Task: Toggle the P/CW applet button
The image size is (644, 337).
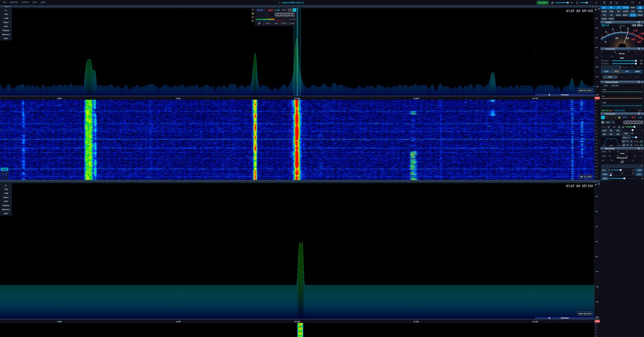Action: point(625,8)
